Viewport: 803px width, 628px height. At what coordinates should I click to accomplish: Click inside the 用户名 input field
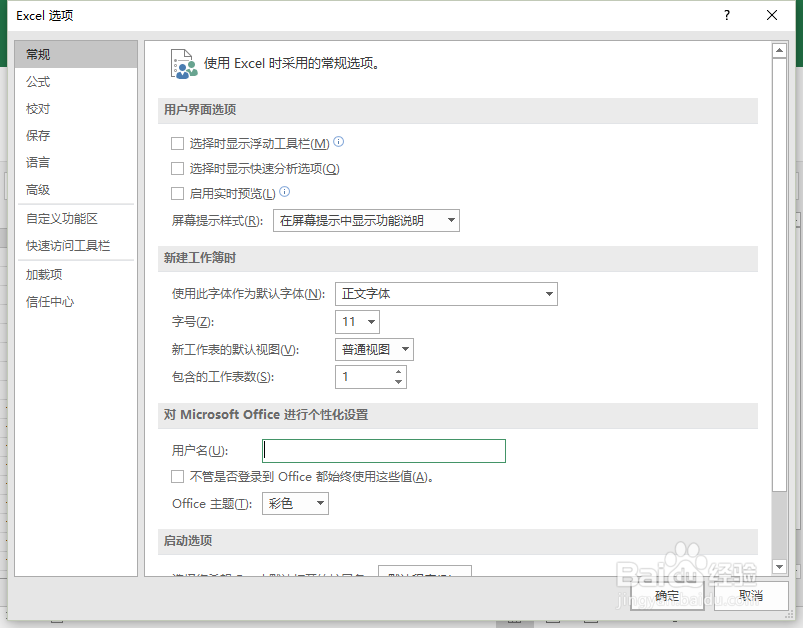pyautogui.click(x=383, y=450)
